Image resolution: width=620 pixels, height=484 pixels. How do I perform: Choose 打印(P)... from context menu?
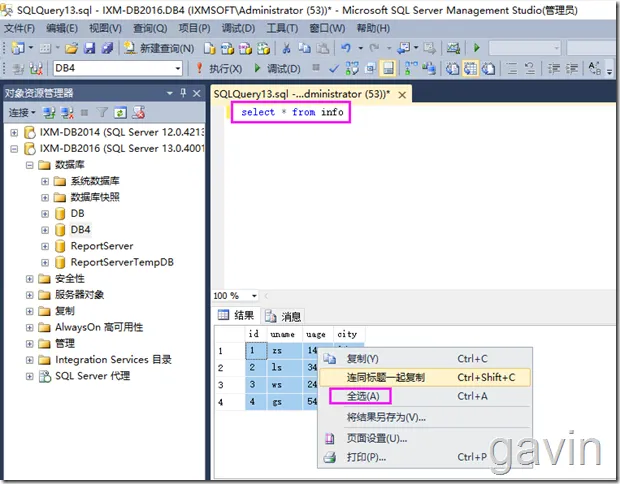pyautogui.click(x=425, y=457)
